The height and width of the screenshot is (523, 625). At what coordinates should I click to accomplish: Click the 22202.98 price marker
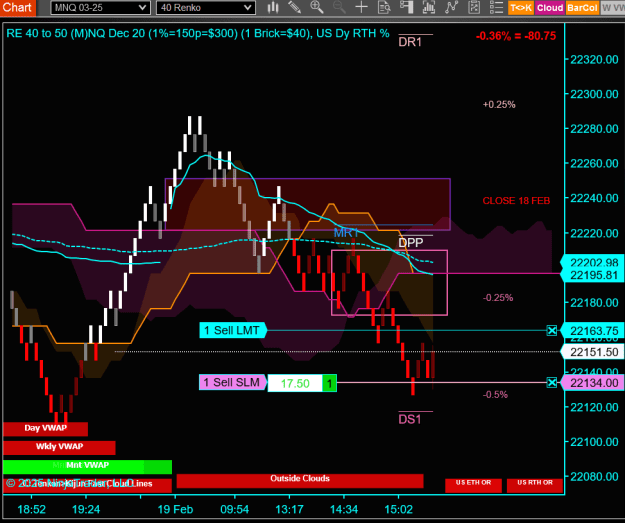coord(594,262)
